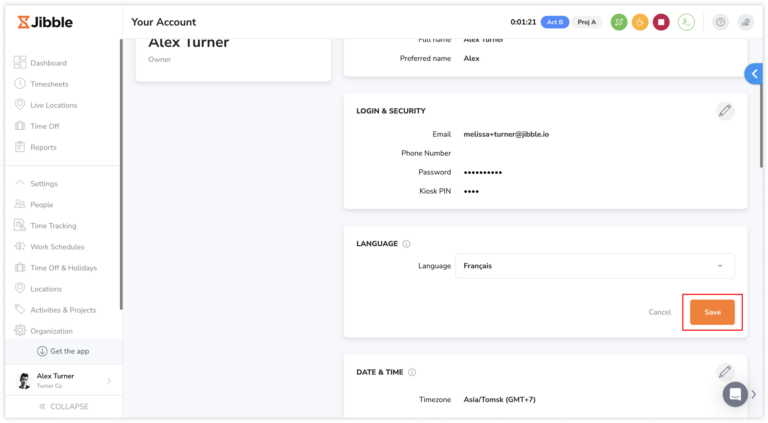Open Time Off & Holidays settings

pos(63,268)
